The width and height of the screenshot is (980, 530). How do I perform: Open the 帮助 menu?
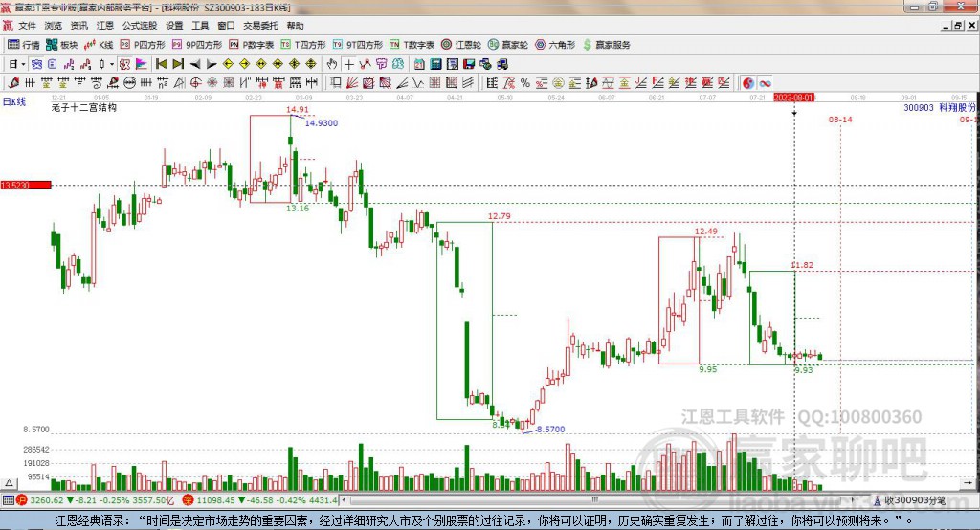pos(295,26)
